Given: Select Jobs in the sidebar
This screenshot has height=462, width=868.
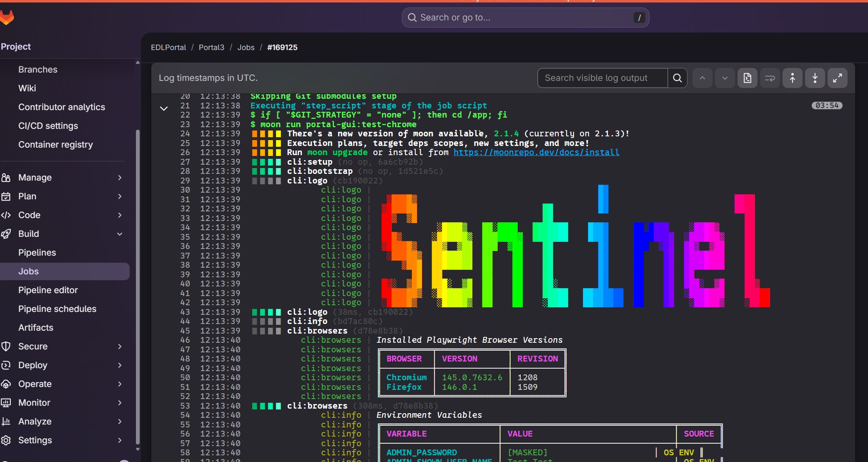Looking at the screenshot, I should [x=65, y=271].
